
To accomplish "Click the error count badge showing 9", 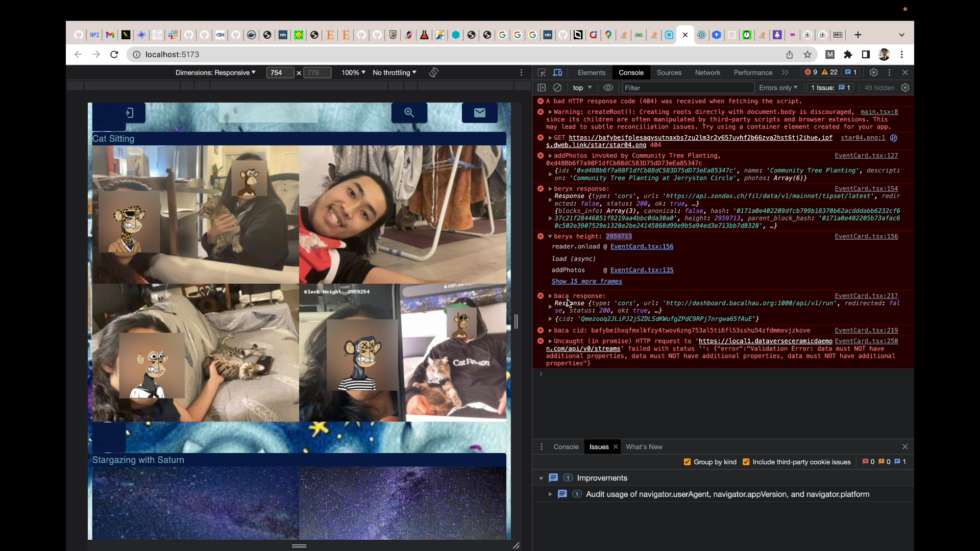I will tap(811, 72).
